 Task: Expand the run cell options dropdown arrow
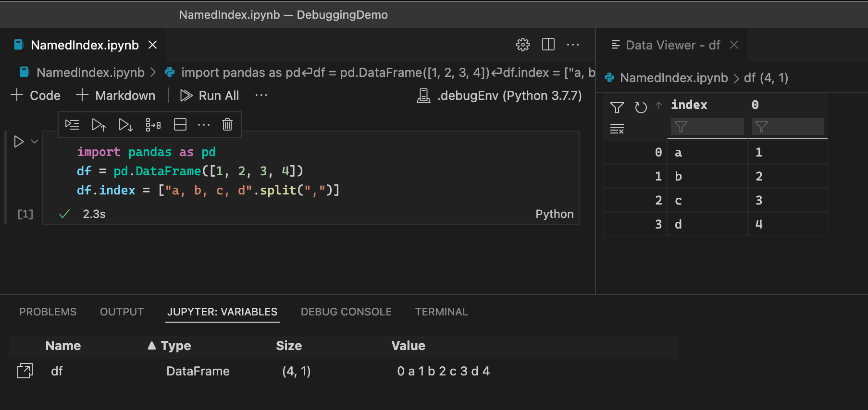click(35, 142)
